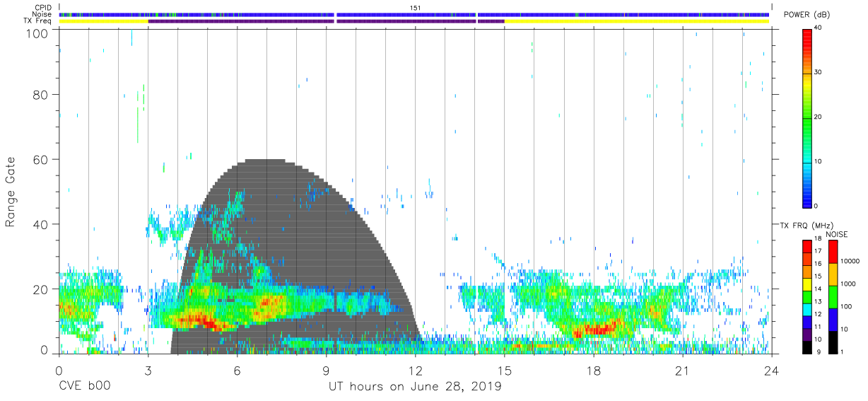Click the Range Gate axis tick 100

[x=36, y=33]
